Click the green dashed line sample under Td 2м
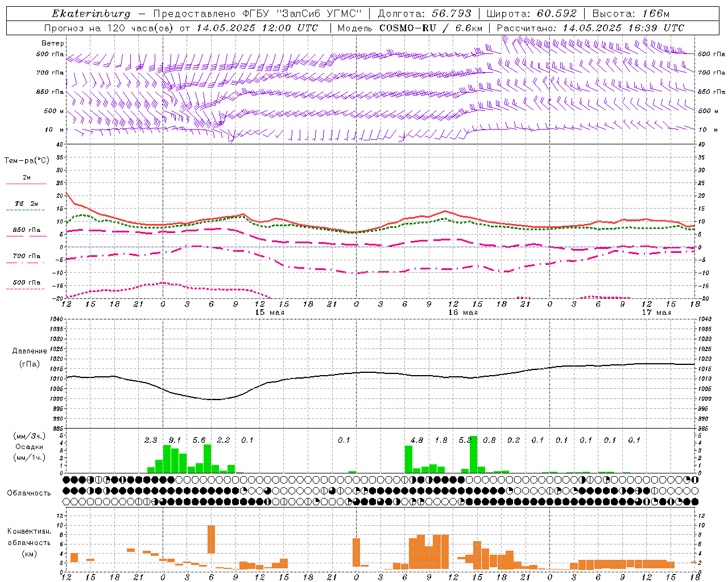The image size is (728, 582). tap(26, 210)
